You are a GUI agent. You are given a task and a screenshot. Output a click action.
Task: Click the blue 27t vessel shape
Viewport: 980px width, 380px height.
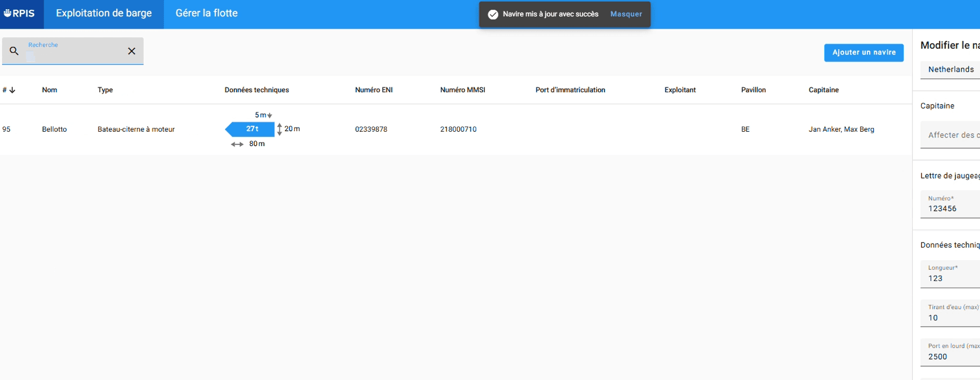pyautogui.click(x=250, y=129)
